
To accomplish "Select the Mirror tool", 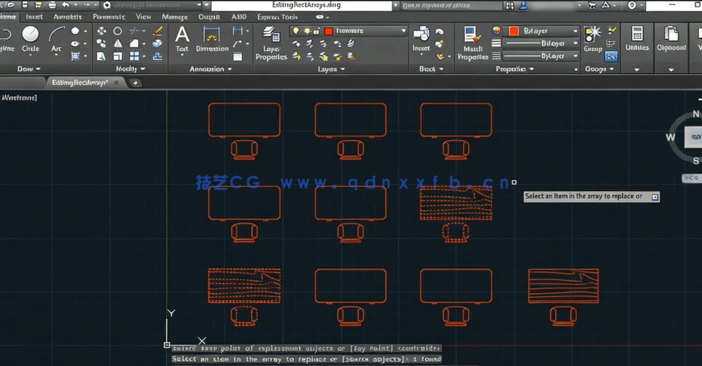I will (x=117, y=43).
